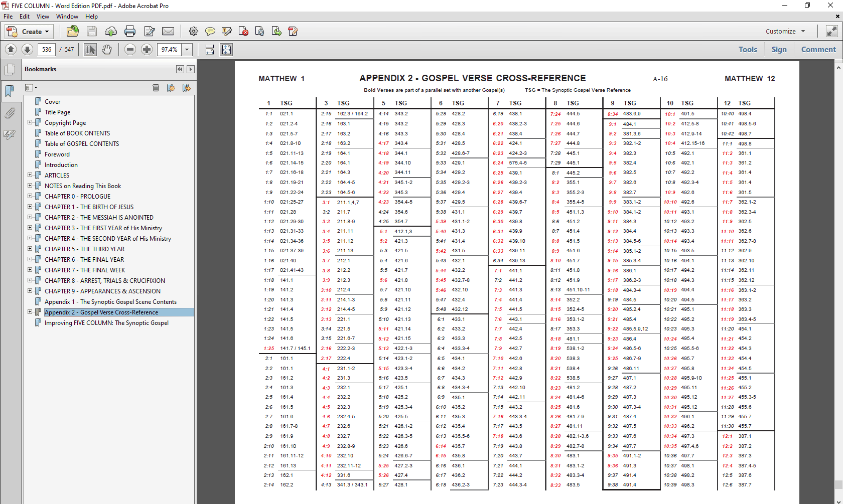The height and width of the screenshot is (504, 843).
Task: Open the Comment pane
Action: pyautogui.click(x=818, y=49)
